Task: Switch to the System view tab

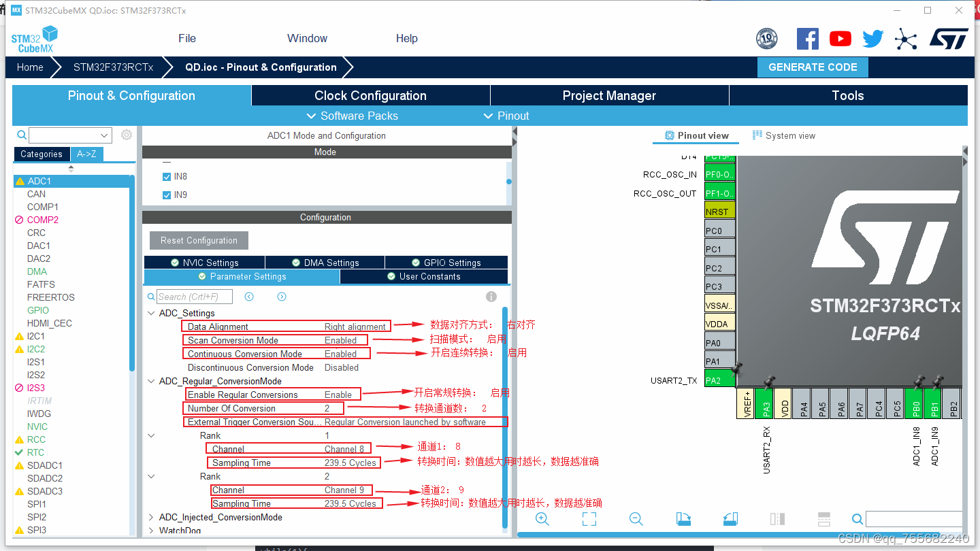Action: point(784,135)
